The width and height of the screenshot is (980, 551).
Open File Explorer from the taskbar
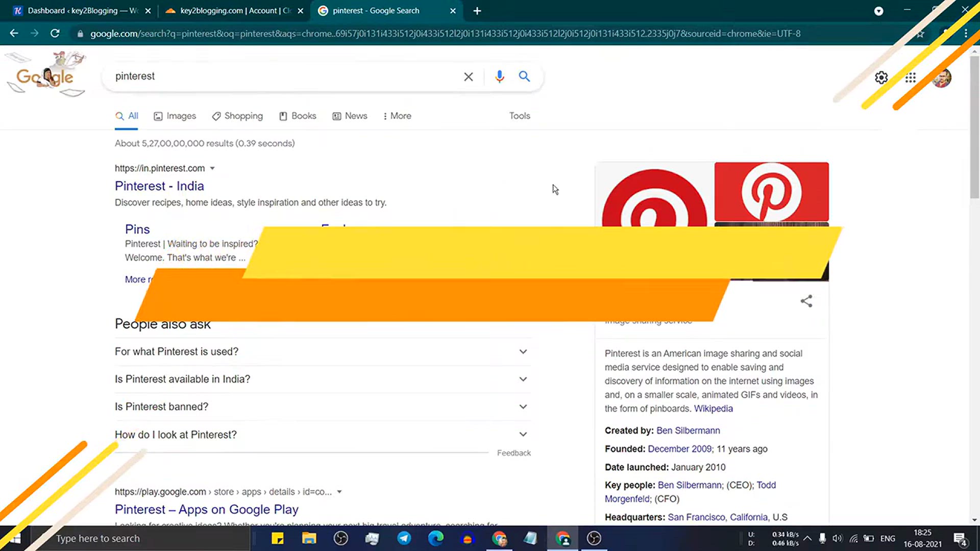pyautogui.click(x=309, y=538)
